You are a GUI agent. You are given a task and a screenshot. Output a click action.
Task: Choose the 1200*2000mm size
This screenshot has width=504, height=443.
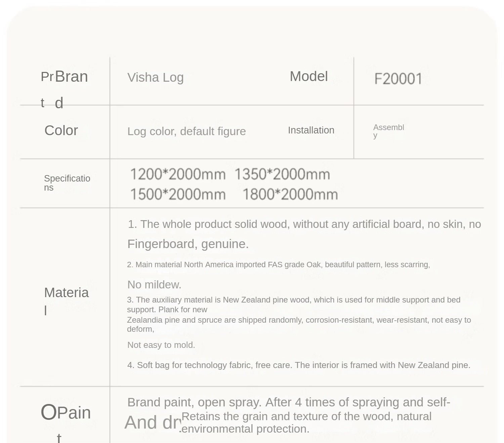pos(178,174)
